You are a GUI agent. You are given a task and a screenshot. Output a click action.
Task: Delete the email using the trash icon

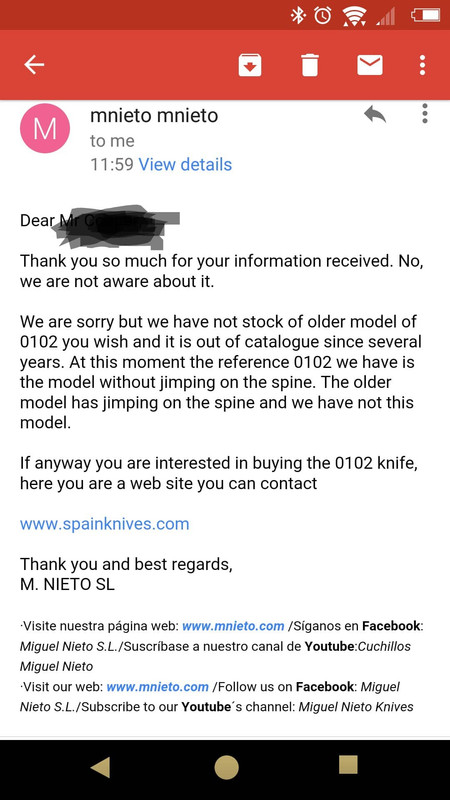pyautogui.click(x=309, y=65)
